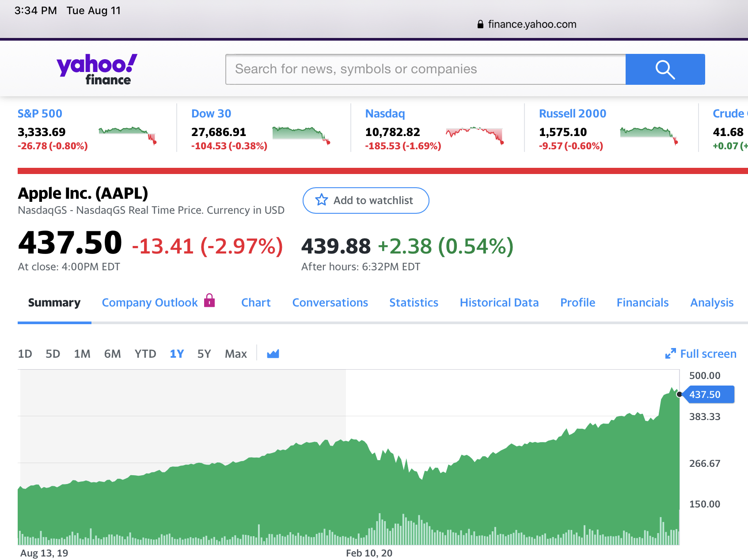Open the S&P 500 mini sparkline chart
Image resolution: width=748 pixels, height=560 pixels.
pos(127,136)
